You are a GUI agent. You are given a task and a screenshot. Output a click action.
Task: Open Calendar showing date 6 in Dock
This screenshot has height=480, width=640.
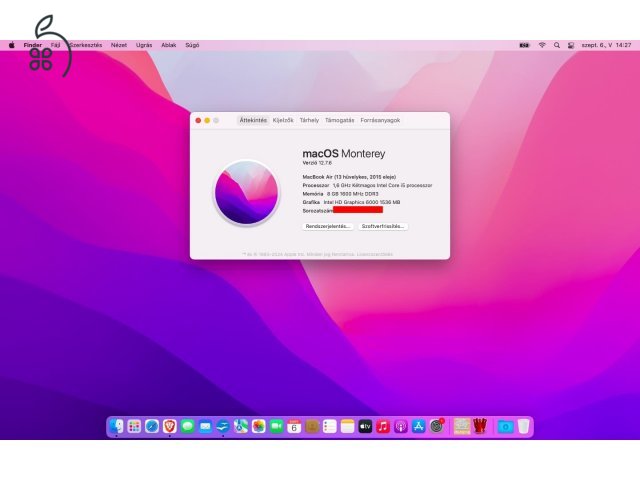294,427
